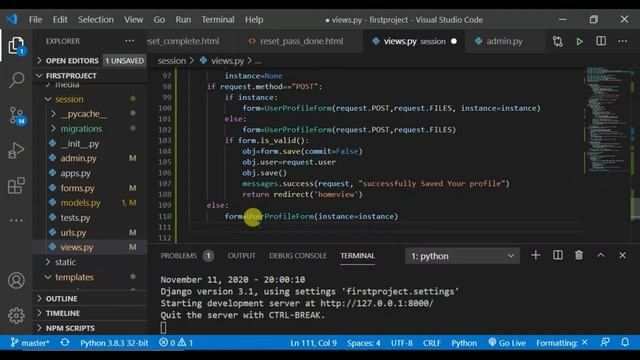Viewport: 640px width, 360px height.
Task: Open changes compare icon in editor toolbar
Action: coord(558,41)
